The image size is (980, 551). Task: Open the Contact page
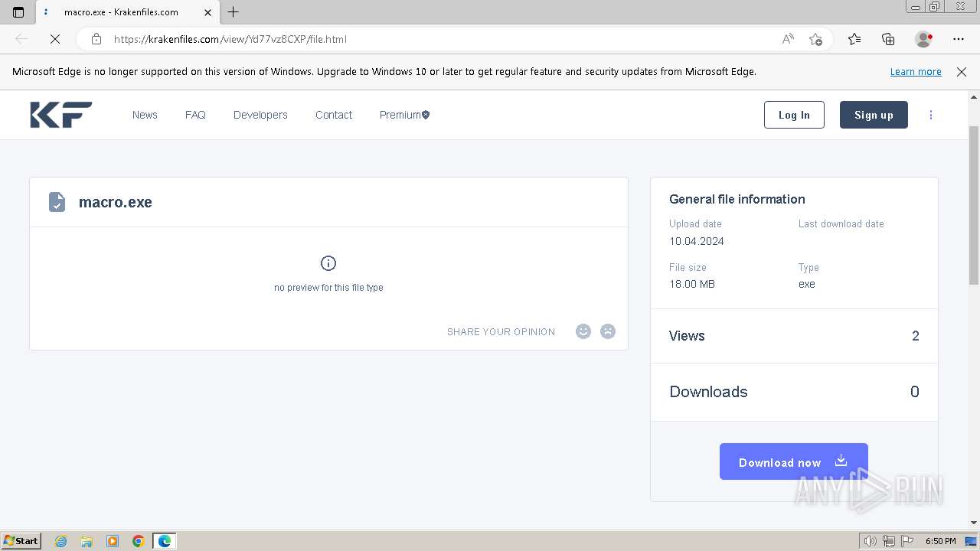click(334, 115)
